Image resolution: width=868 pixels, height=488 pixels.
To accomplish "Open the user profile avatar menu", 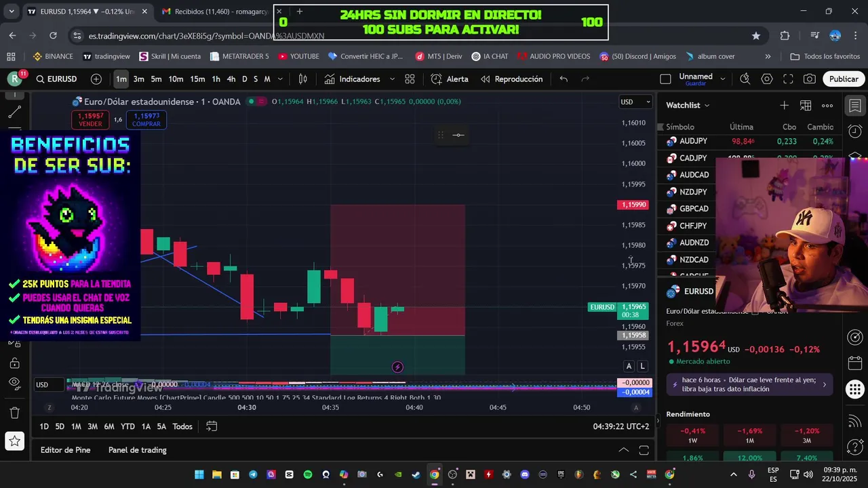I will coord(15,79).
